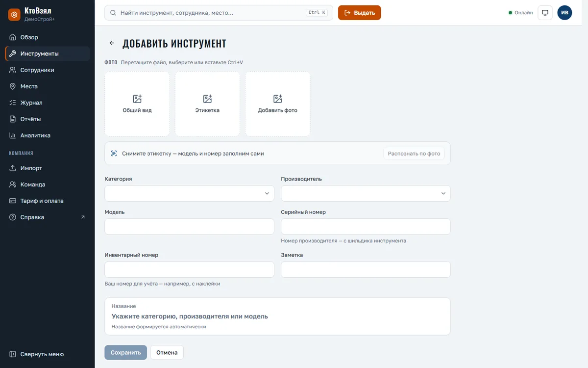Click the monitor icon button in header

point(545,13)
